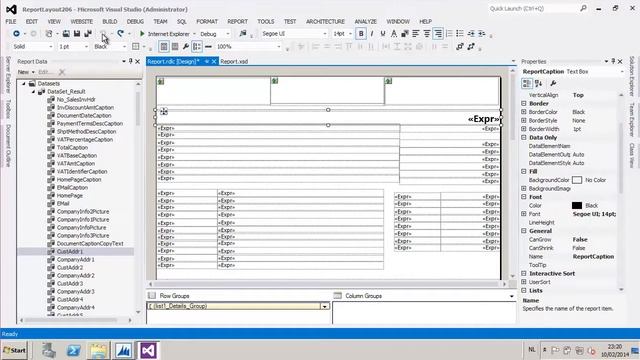This screenshot has width=640, height=360.
Task: Click the Save All icon
Action: pyautogui.click(x=88, y=33)
